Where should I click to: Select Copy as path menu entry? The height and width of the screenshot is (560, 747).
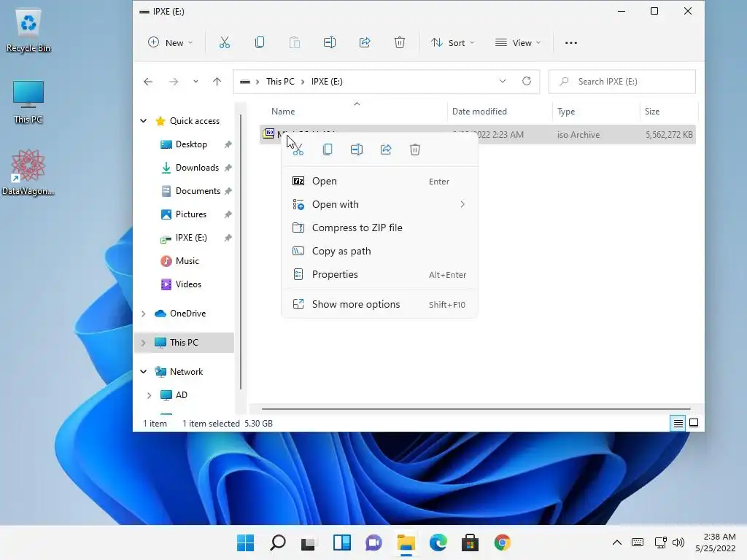[379, 251]
